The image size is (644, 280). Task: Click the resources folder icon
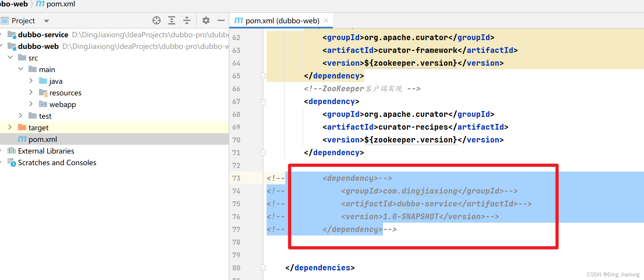pos(43,93)
